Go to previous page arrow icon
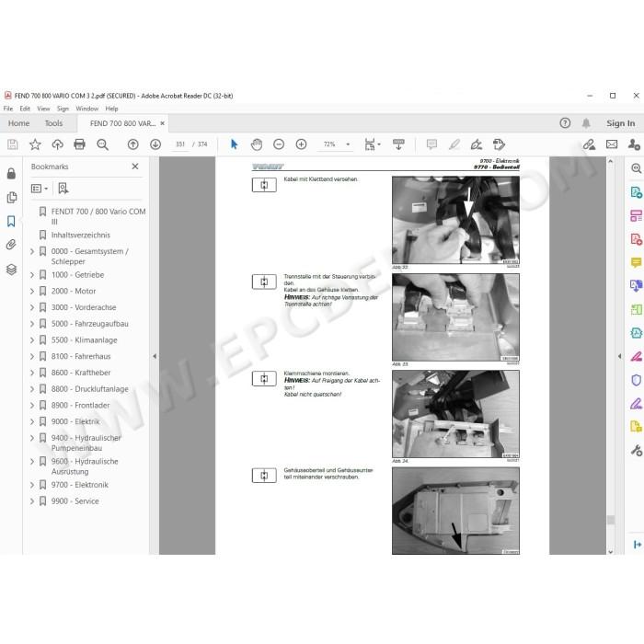The height and width of the screenshot is (644, 644). tap(132, 144)
